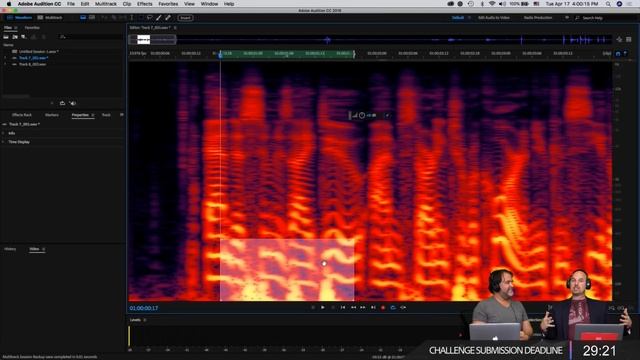The height and width of the screenshot is (360, 640).
Task: Click the Import File icon in Files panel
Action: click(15, 37)
